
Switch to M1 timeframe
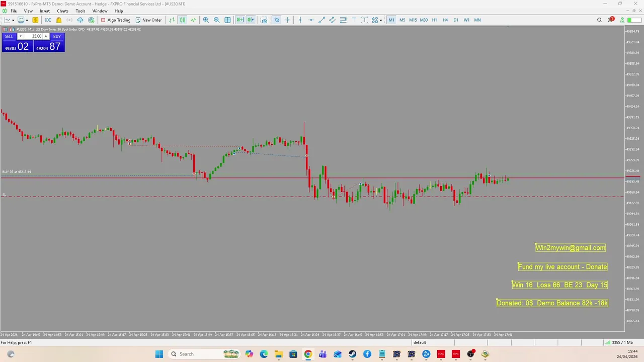pyautogui.click(x=391, y=20)
